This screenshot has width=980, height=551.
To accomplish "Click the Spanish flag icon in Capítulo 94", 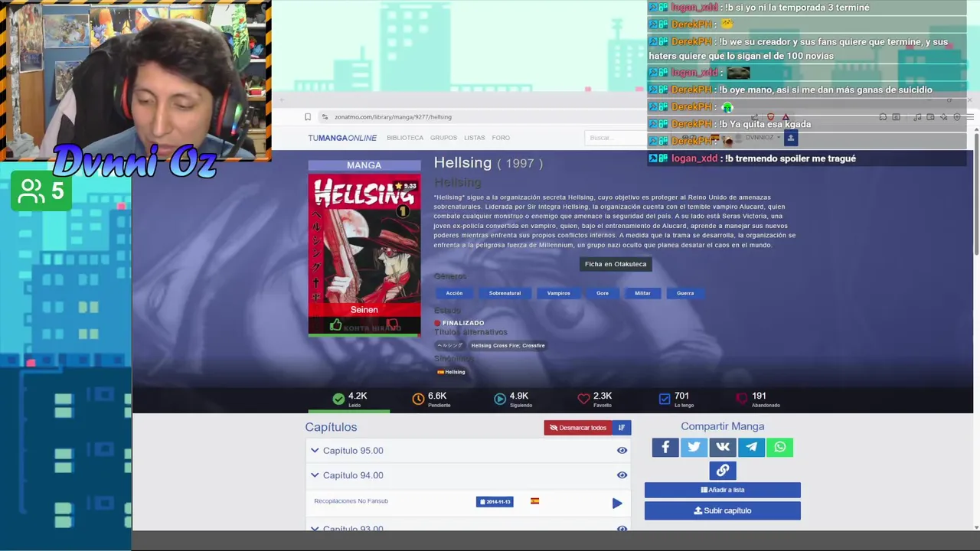I will (534, 501).
